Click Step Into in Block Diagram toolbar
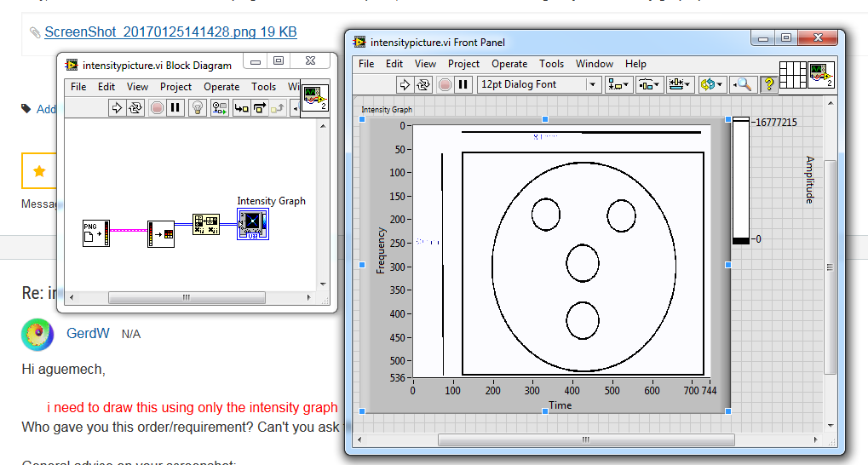 point(242,107)
